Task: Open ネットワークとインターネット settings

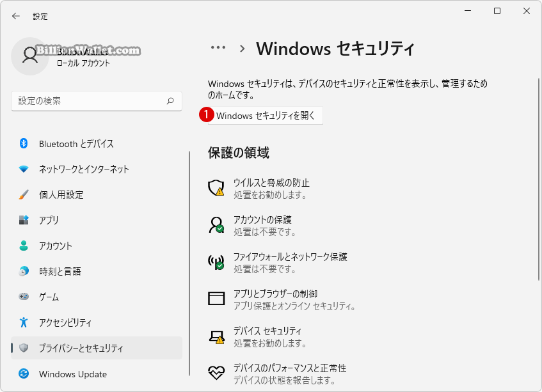Action: click(97, 169)
